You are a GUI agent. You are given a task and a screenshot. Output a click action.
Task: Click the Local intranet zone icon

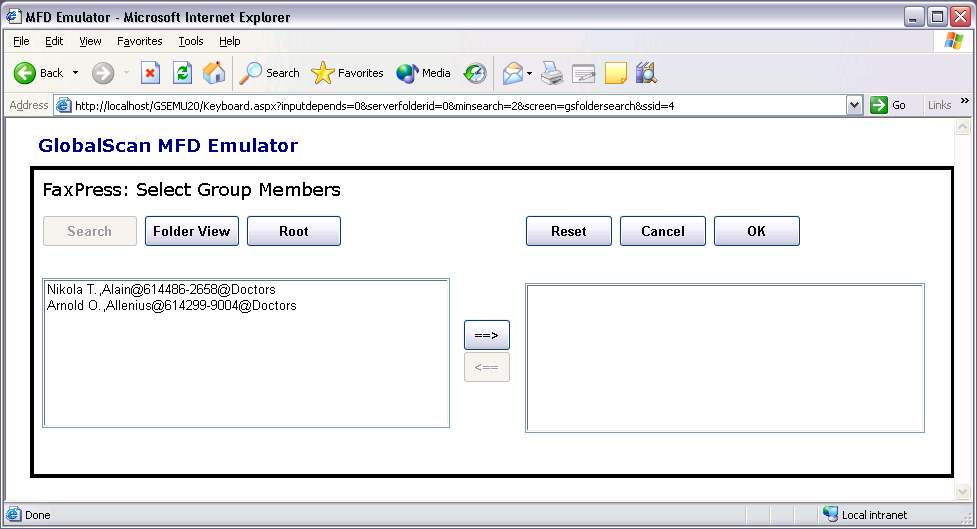coord(830,514)
